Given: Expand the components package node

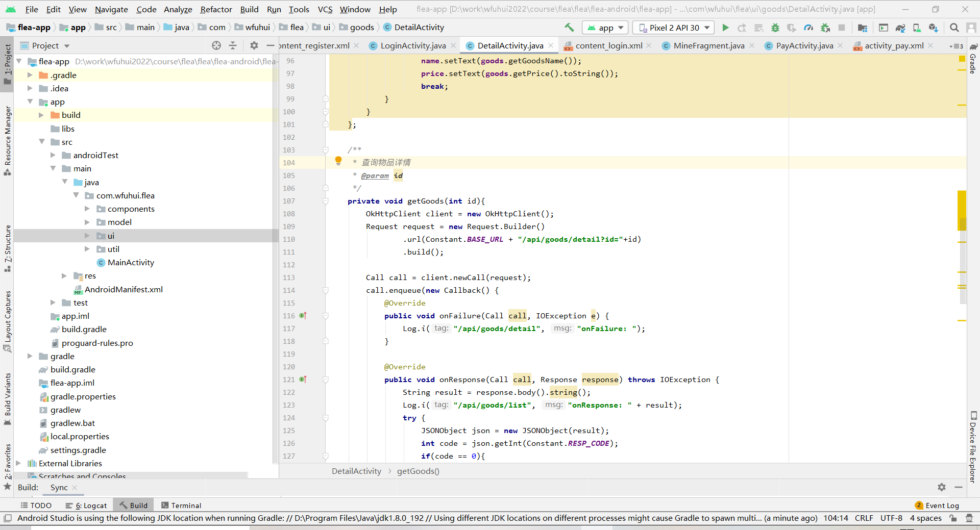Looking at the screenshot, I should [x=87, y=209].
